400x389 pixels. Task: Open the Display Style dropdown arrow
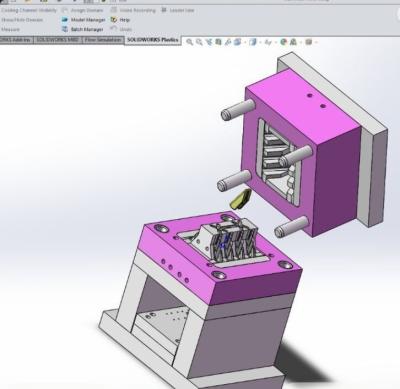[260, 43]
